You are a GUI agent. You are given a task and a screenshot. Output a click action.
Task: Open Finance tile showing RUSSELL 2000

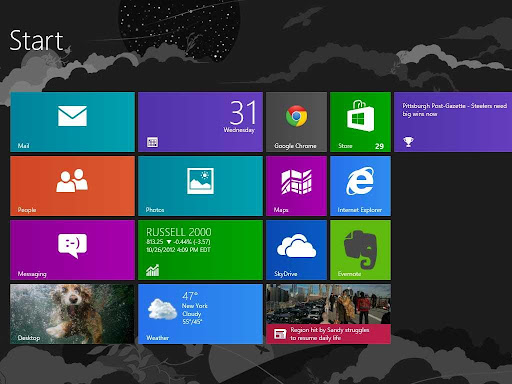(200, 250)
